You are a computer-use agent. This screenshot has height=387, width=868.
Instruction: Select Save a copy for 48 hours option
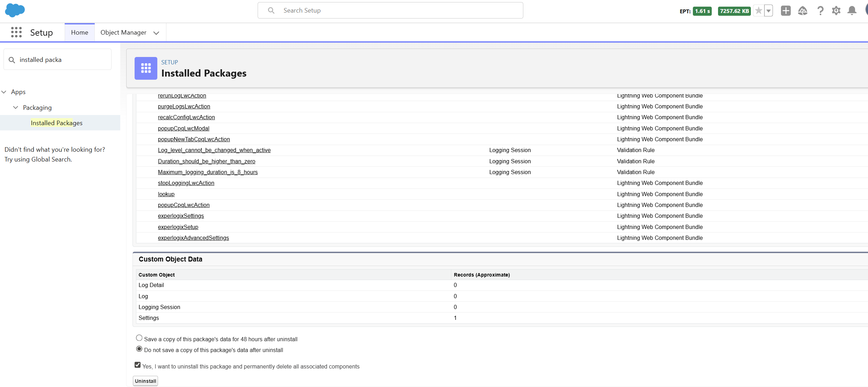point(139,338)
